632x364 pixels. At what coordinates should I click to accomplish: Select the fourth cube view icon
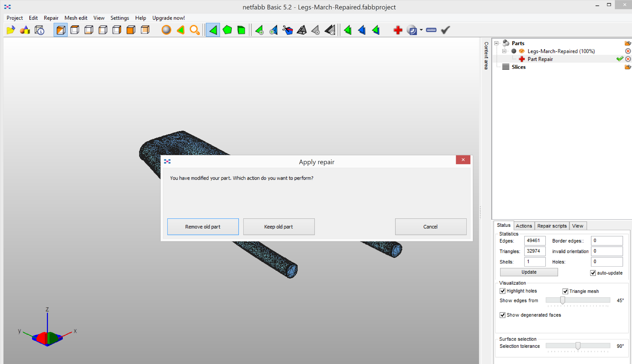tap(103, 30)
